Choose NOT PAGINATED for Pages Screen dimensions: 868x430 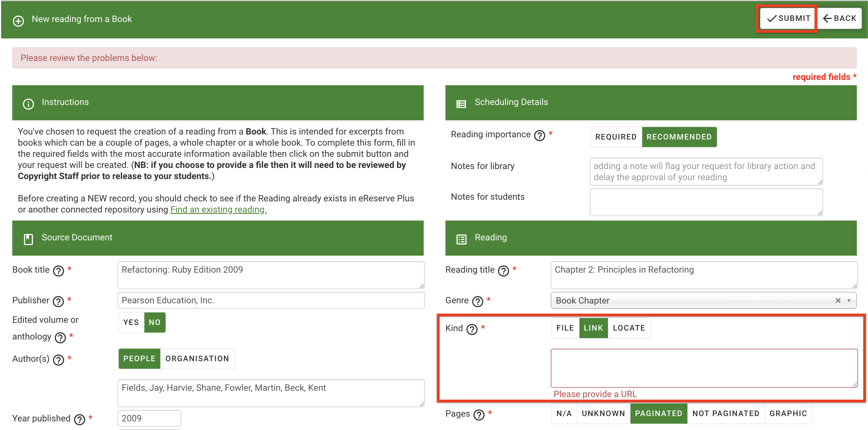coord(726,414)
